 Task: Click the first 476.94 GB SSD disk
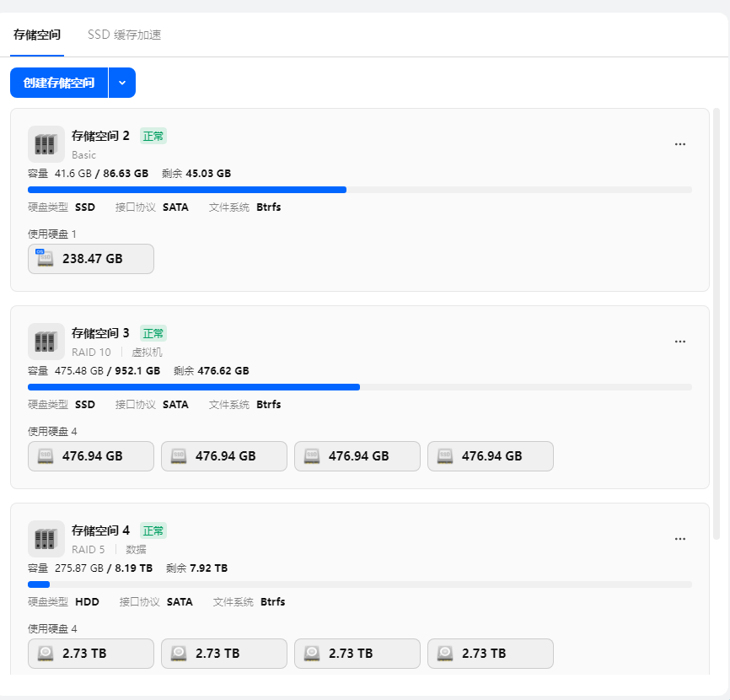click(x=91, y=456)
